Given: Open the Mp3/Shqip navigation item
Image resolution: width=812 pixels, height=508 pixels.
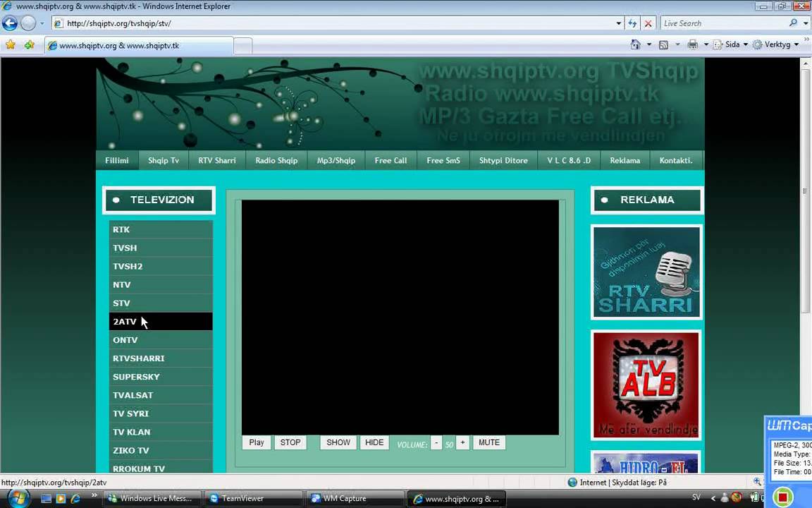Looking at the screenshot, I should [x=336, y=160].
